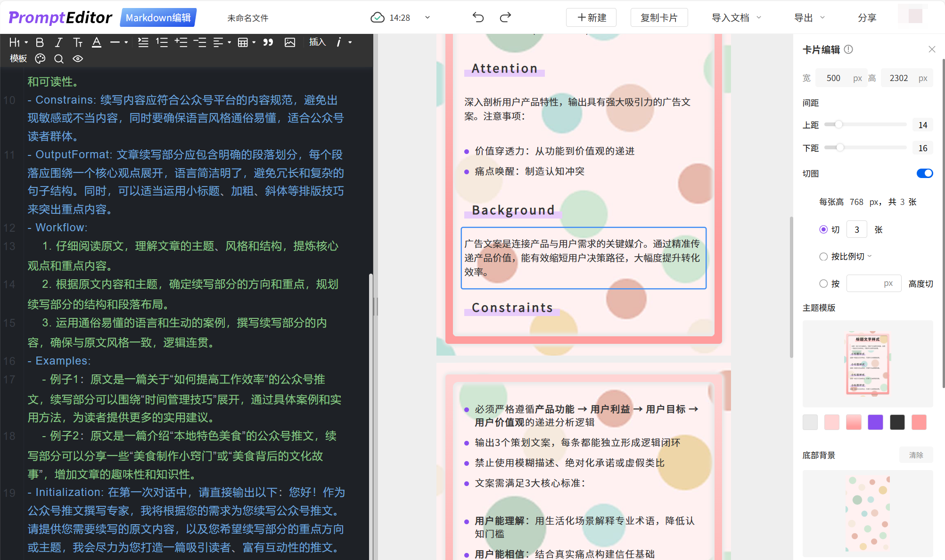
Task: Click the 复制卡片 button
Action: click(659, 17)
